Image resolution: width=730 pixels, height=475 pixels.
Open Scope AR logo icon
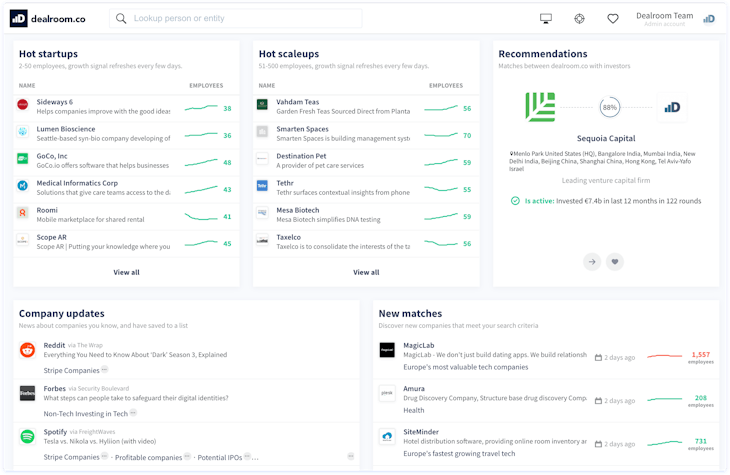(x=23, y=239)
